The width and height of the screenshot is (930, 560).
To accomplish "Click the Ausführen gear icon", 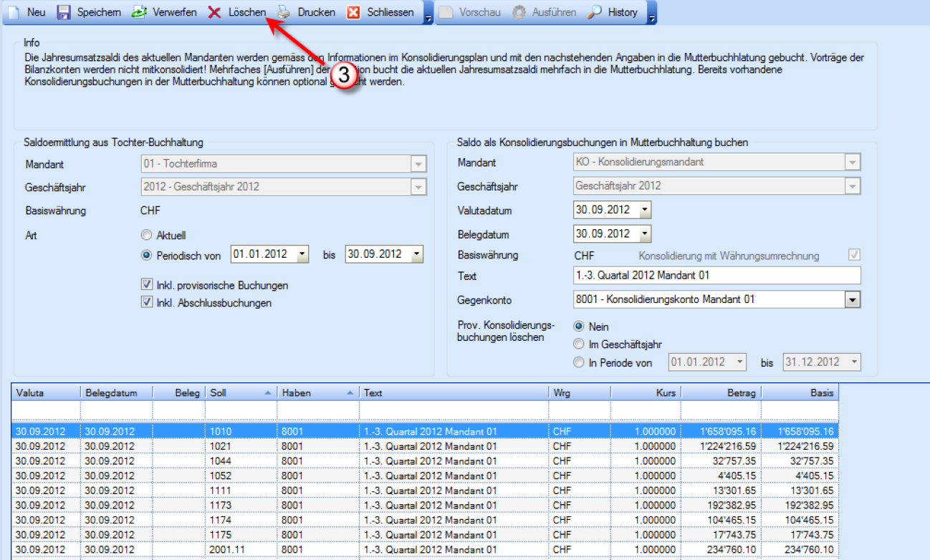I will 519,12.
